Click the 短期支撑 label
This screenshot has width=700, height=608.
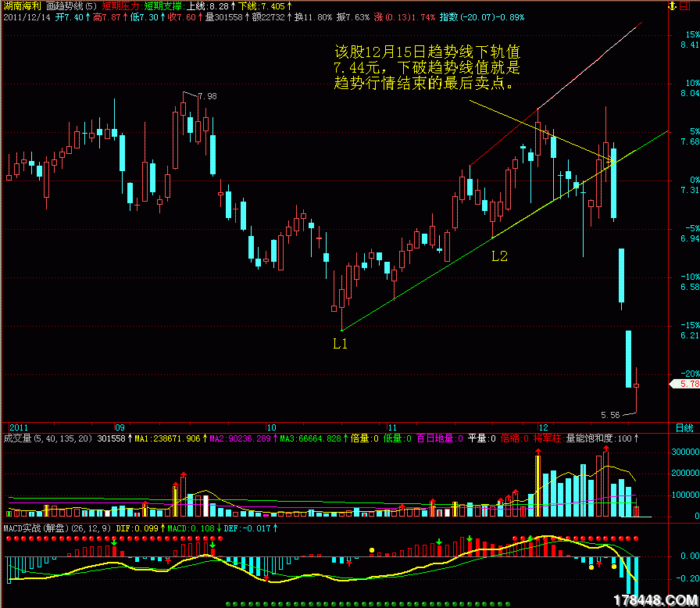[162, 6]
